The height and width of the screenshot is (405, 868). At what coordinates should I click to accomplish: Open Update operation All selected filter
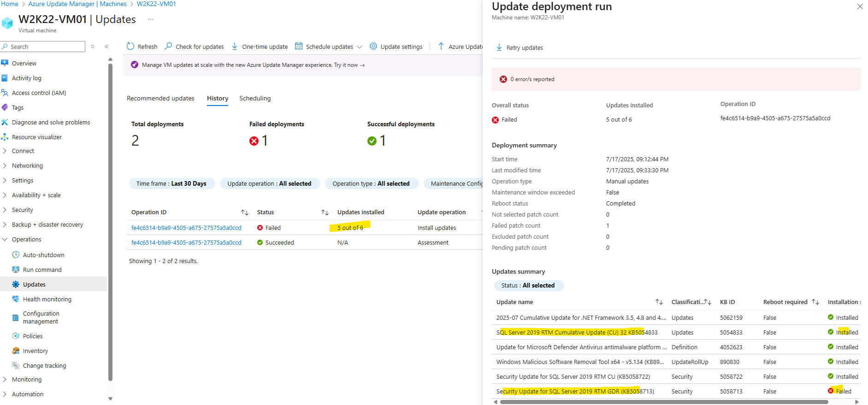pyautogui.click(x=269, y=183)
